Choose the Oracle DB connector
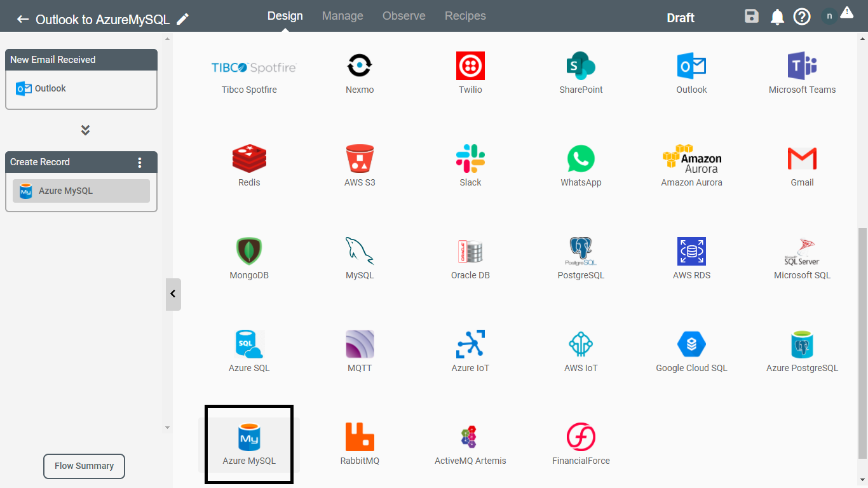 (x=470, y=259)
